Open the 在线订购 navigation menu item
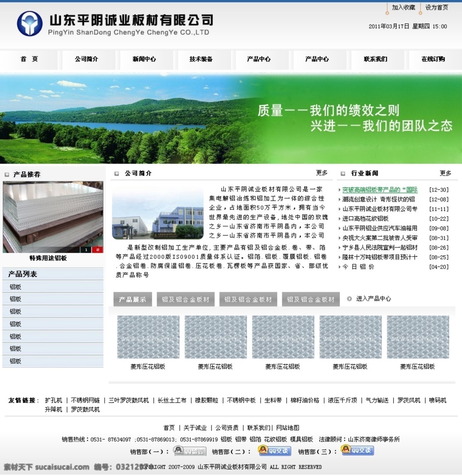 433,59
